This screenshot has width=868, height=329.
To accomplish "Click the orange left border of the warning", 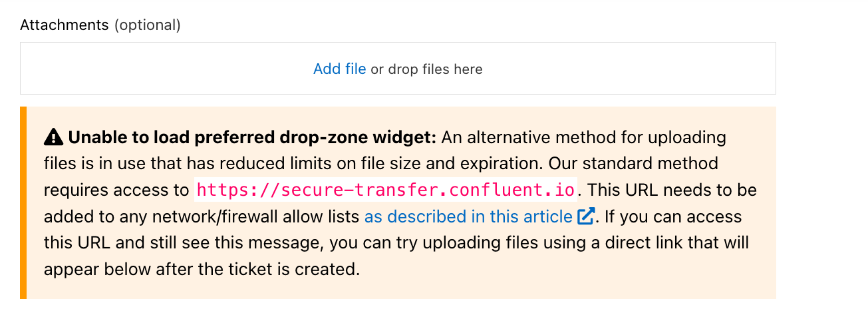I will coord(23,202).
